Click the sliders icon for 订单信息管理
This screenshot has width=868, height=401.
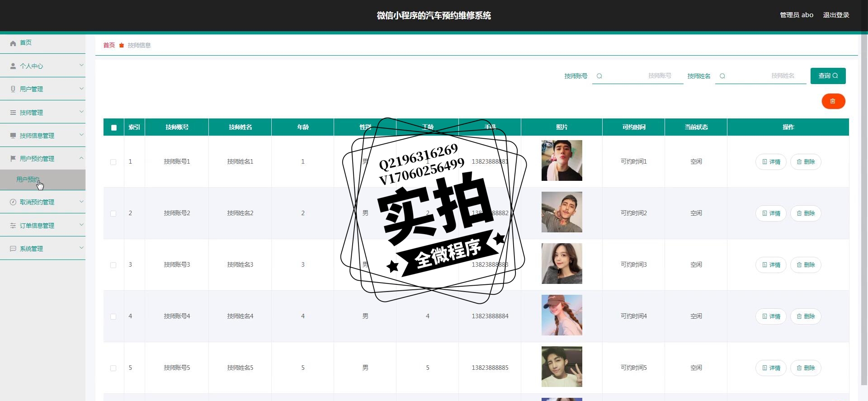(x=13, y=226)
